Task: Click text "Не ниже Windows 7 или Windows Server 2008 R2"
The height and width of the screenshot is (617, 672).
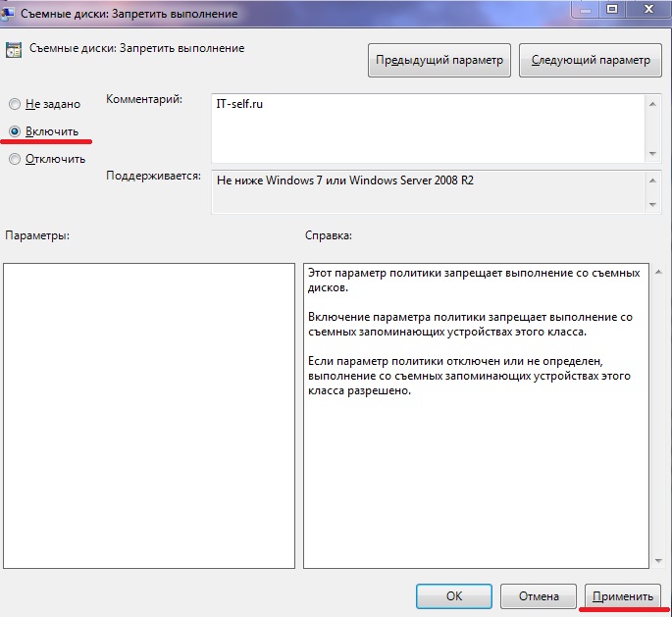Action: (x=345, y=180)
